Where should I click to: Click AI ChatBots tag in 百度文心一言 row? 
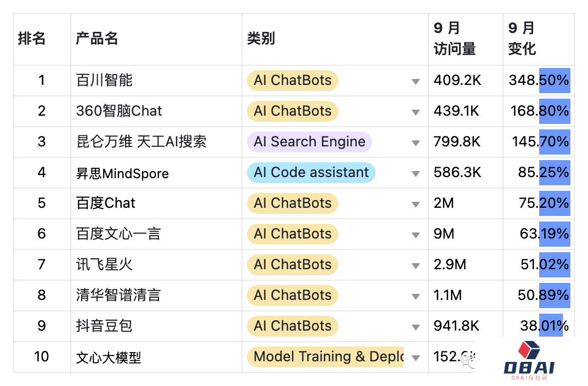(x=292, y=234)
